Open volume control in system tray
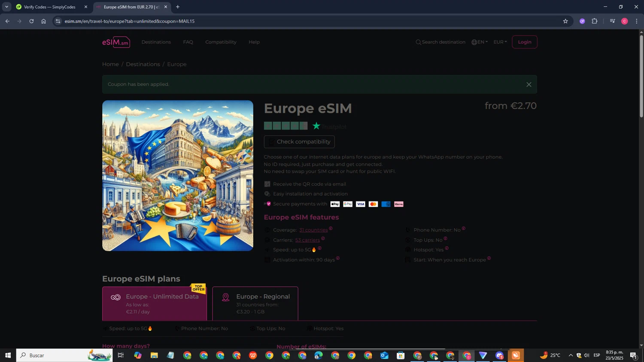 [587, 355]
